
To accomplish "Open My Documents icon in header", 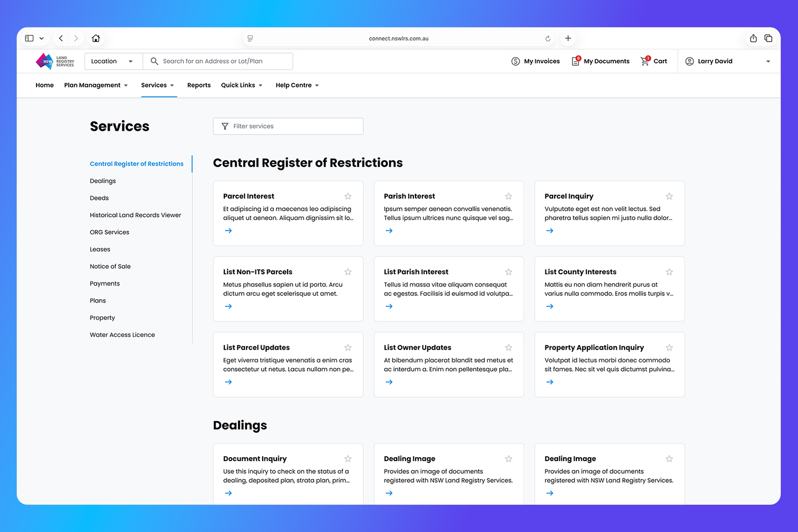I will pyautogui.click(x=576, y=62).
